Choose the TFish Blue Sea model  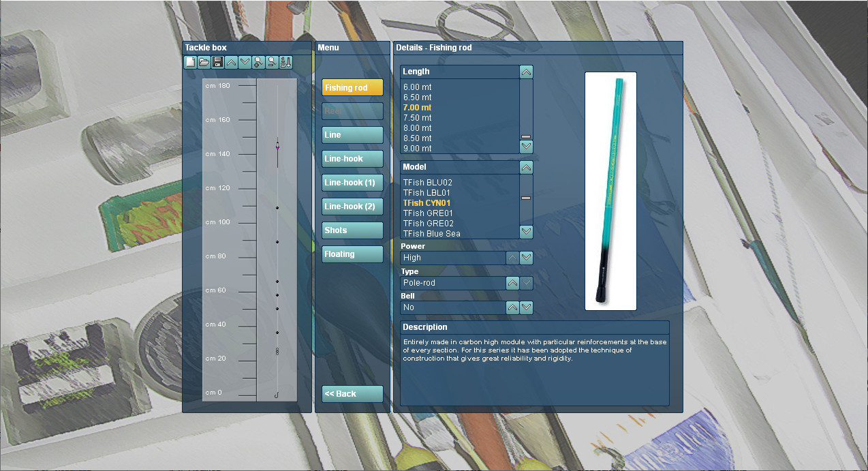[x=431, y=234]
